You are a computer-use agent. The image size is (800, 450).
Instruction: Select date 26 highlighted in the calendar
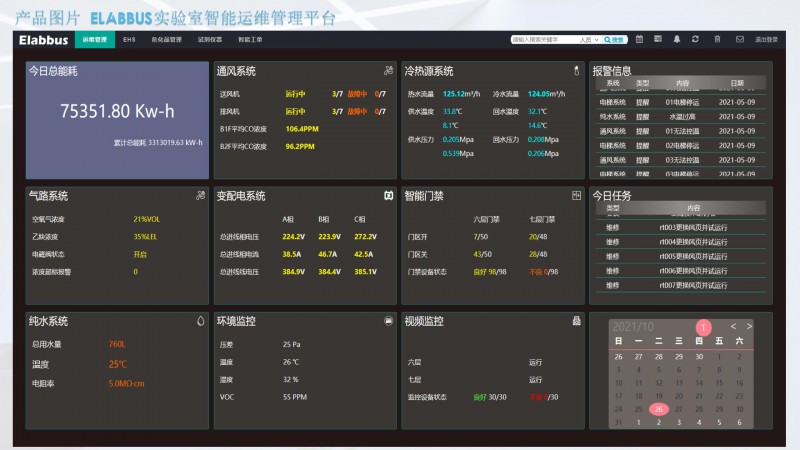(658, 408)
